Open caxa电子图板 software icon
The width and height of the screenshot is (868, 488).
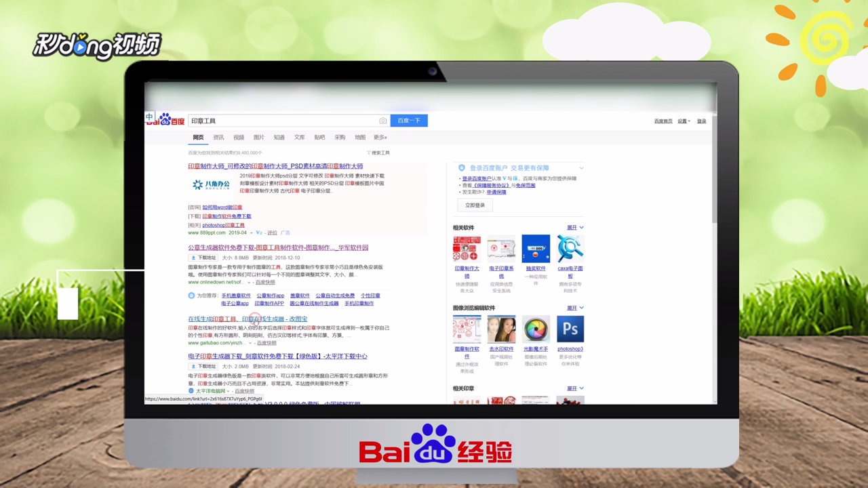(x=570, y=249)
